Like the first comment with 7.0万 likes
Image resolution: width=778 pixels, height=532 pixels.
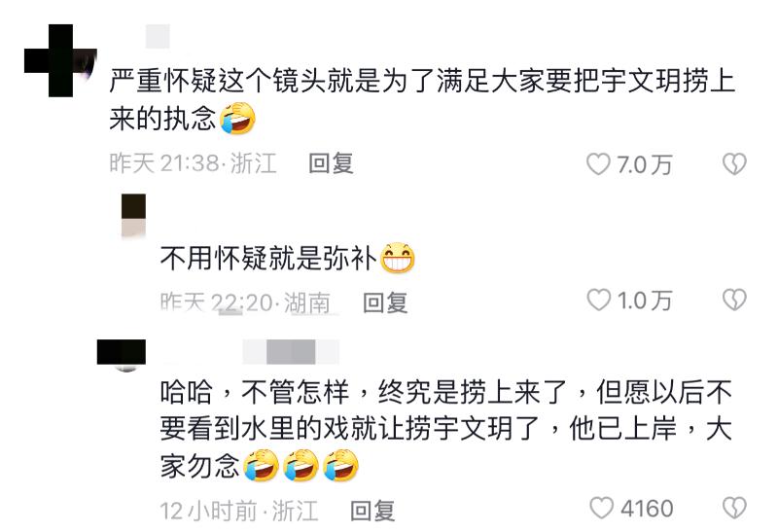pyautogui.click(x=598, y=163)
